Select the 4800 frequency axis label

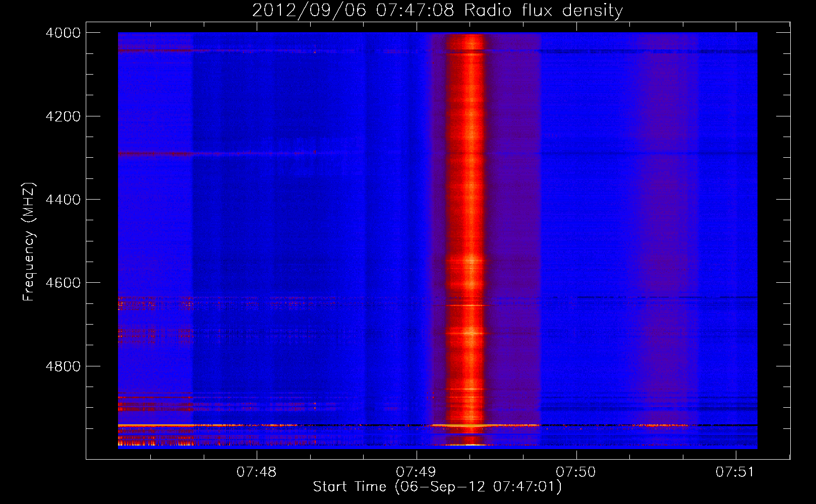pyautogui.click(x=63, y=366)
